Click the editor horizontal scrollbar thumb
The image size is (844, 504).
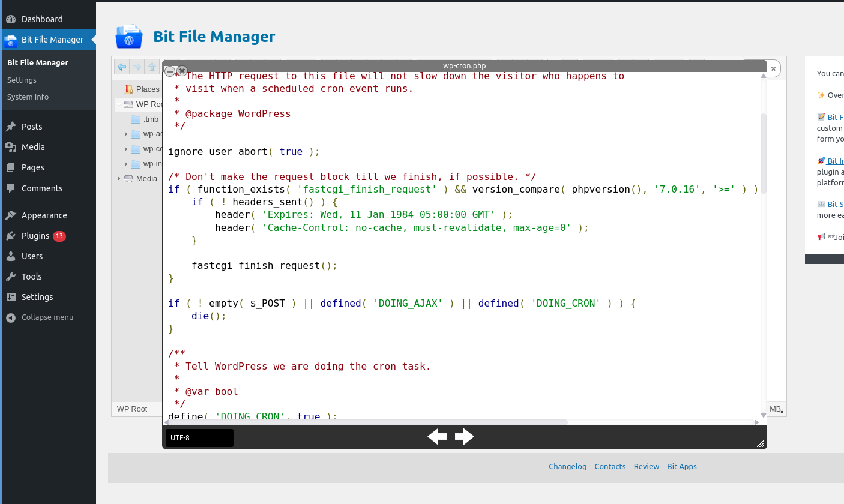click(x=369, y=422)
